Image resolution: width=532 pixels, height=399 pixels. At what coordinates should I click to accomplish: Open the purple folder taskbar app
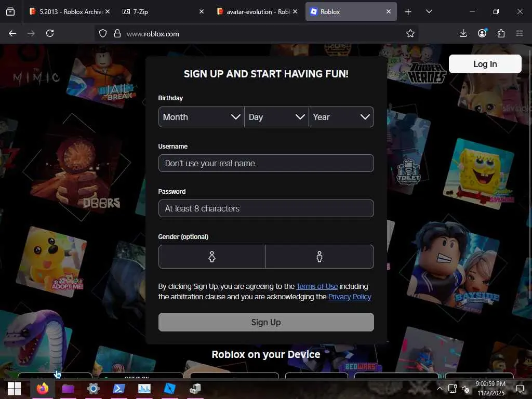tap(68, 389)
